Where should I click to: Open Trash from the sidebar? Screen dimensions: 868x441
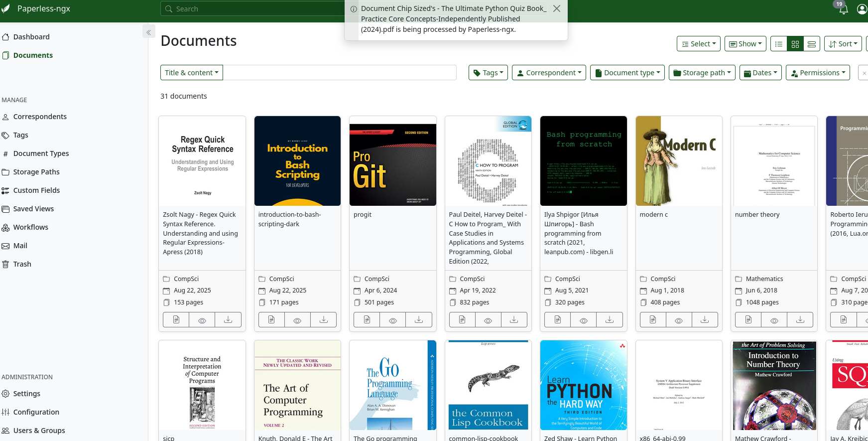[22, 264]
